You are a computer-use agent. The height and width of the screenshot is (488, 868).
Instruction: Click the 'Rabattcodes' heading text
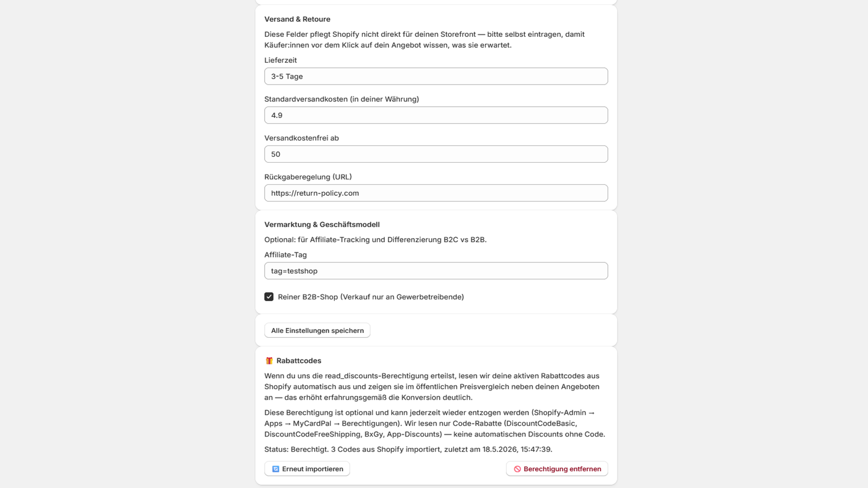tap(298, 361)
